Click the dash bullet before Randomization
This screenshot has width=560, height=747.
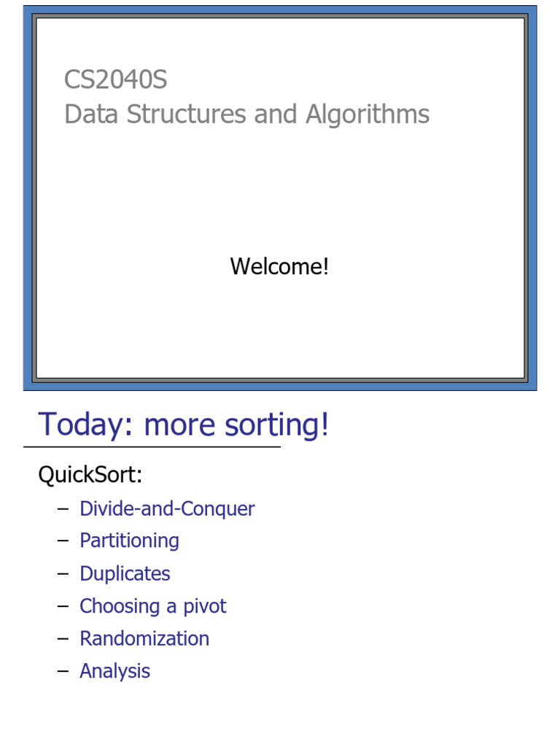click(63, 638)
